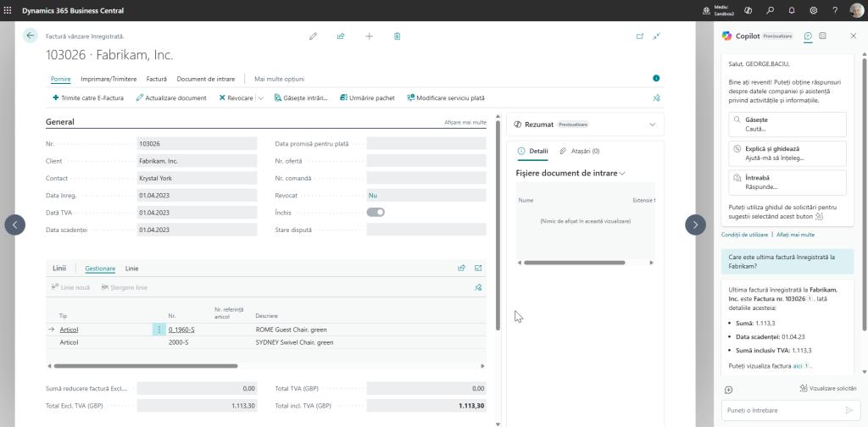Screen dimensions: 868x427
Task: Click the file list horizontal scrollbar
Action: click(x=574, y=263)
